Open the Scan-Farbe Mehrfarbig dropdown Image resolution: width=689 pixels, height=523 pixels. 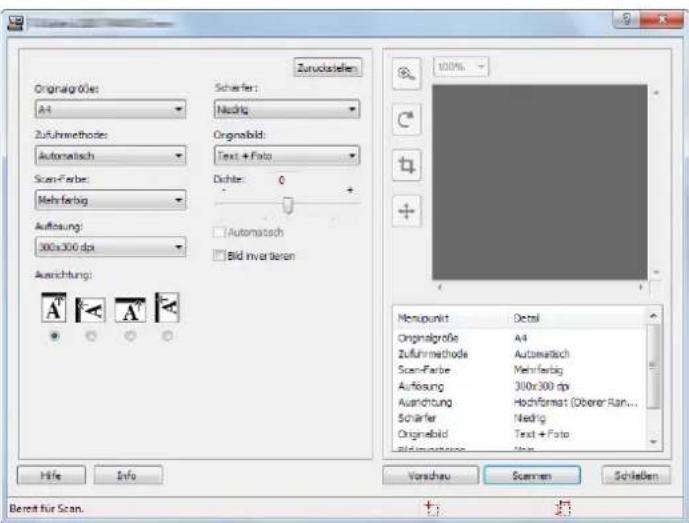pyautogui.click(x=110, y=200)
